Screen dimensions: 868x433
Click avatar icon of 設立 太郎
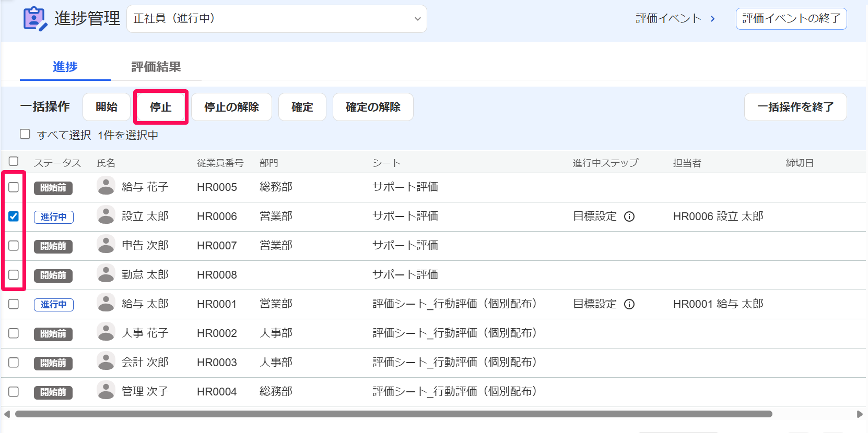click(106, 215)
